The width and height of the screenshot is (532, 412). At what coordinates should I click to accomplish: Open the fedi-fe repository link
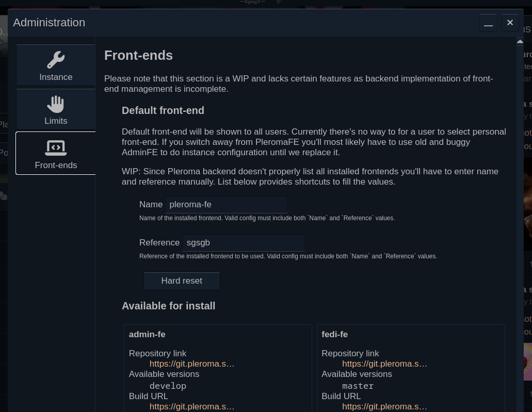[384, 364]
